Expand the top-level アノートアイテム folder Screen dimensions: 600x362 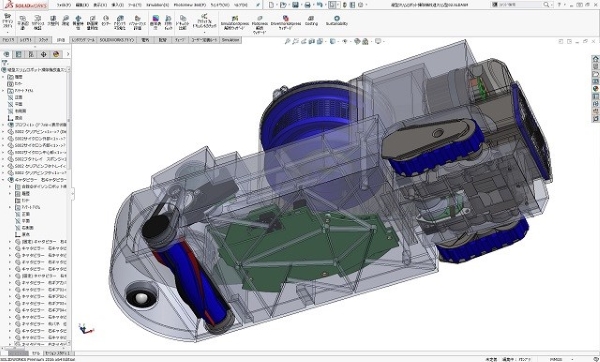(x=3, y=91)
